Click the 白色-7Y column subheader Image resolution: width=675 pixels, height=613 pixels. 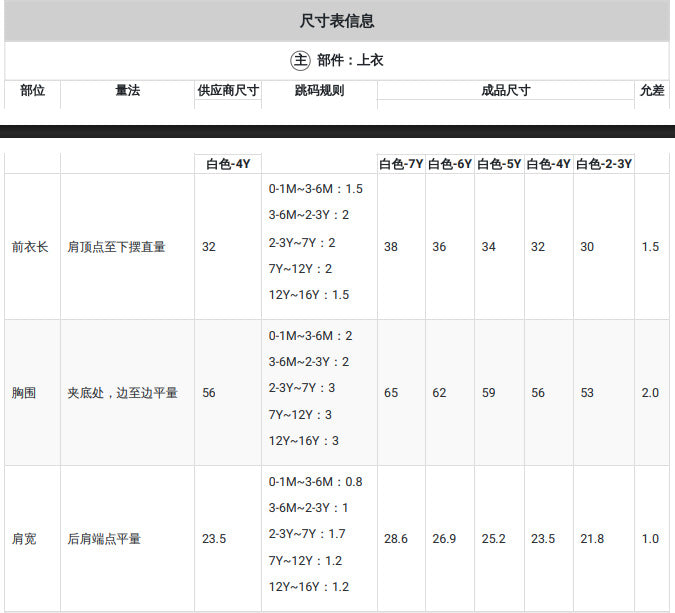pos(401,164)
